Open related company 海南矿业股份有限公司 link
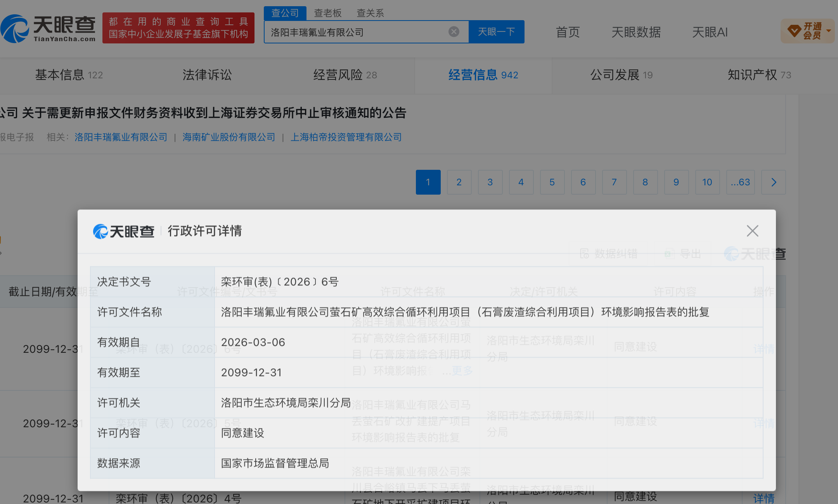The image size is (838, 504). (229, 137)
